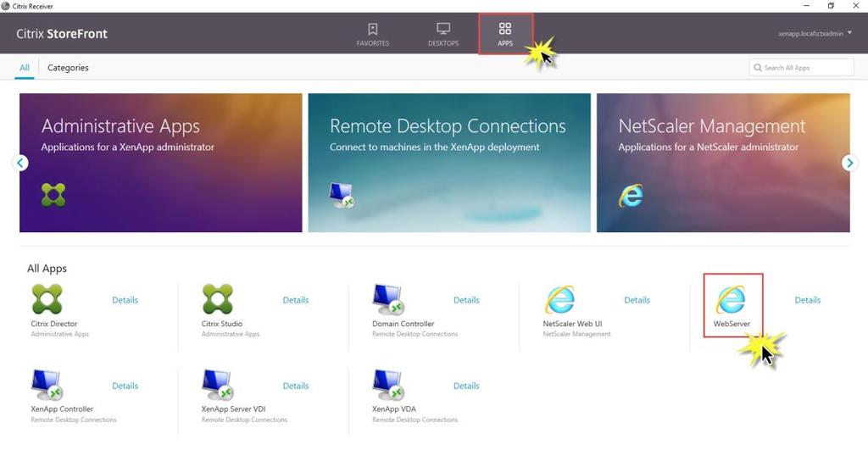Click Remote Desktop Connections subtitle under Domain Controller
Screen dimensions: 868x467
(415, 334)
